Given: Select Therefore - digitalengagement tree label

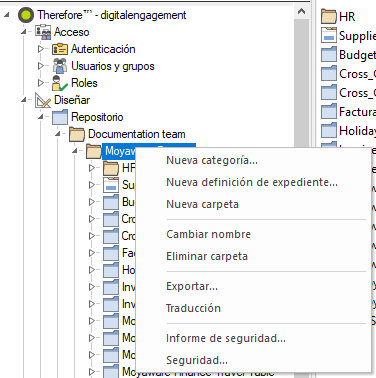Looking at the screenshot, I should 112,15.
